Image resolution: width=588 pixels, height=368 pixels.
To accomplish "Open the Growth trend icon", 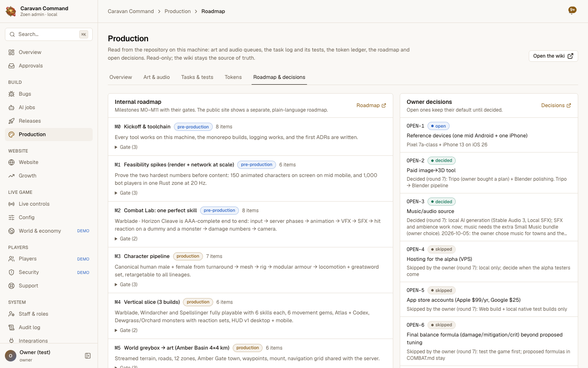I will (x=11, y=176).
